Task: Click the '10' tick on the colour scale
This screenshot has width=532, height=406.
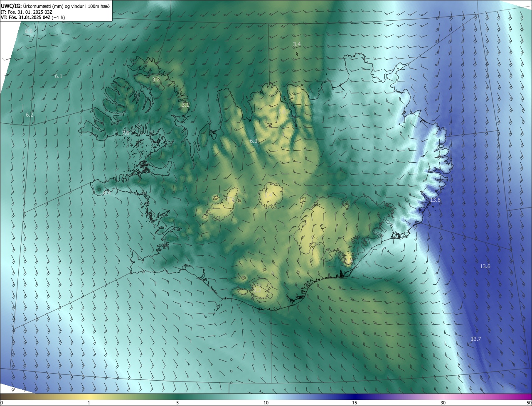Action: click(x=266, y=403)
